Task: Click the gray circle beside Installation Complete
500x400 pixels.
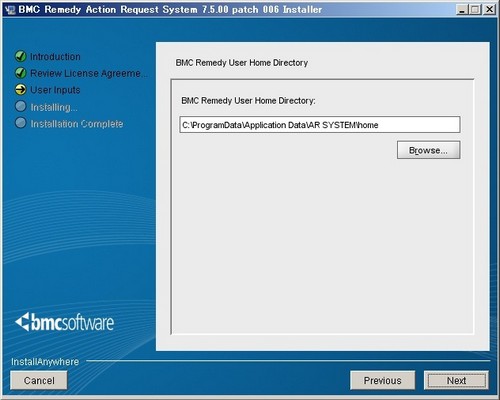Action: coord(21,123)
